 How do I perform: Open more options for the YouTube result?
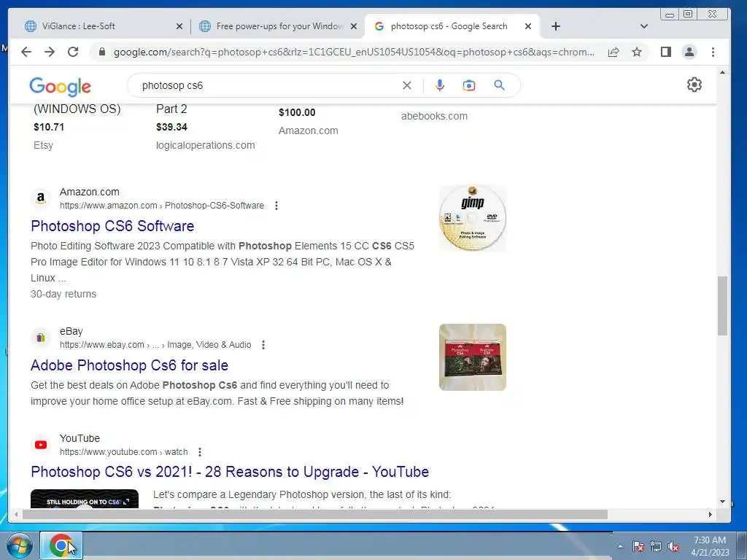tap(200, 452)
